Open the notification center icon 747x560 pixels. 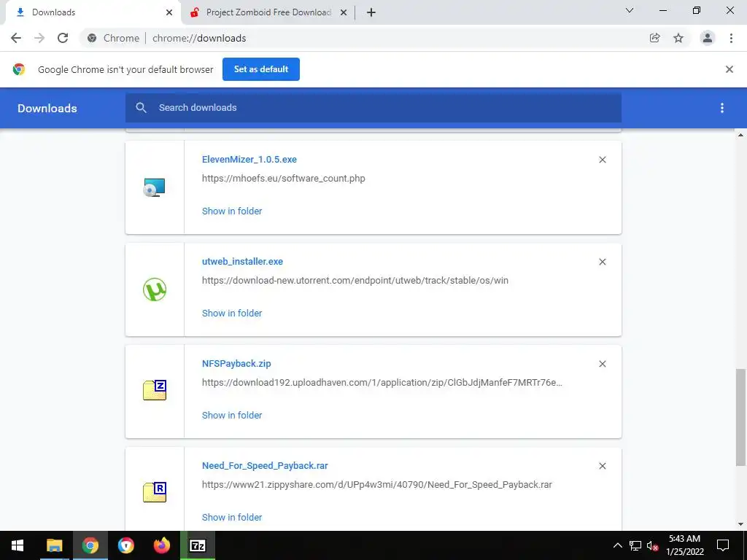tap(723, 545)
